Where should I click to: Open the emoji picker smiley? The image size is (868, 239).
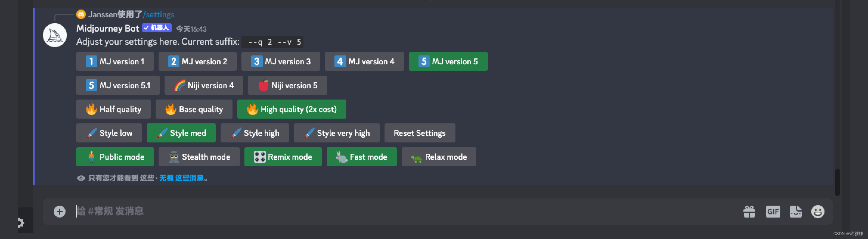[818, 212]
